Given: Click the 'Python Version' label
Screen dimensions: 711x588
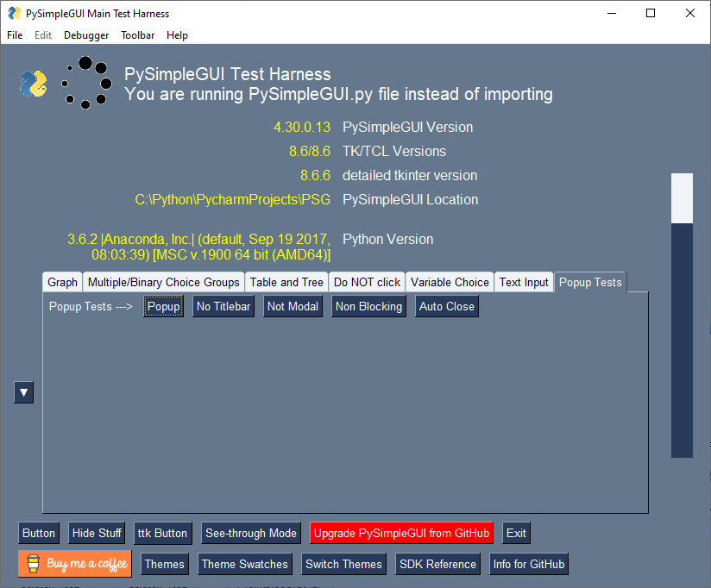Looking at the screenshot, I should (388, 239).
